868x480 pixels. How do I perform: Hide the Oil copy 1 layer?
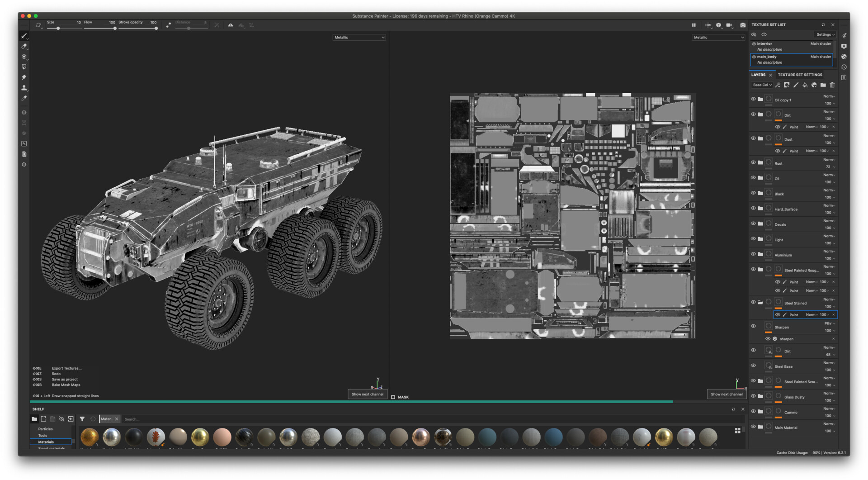(x=753, y=99)
